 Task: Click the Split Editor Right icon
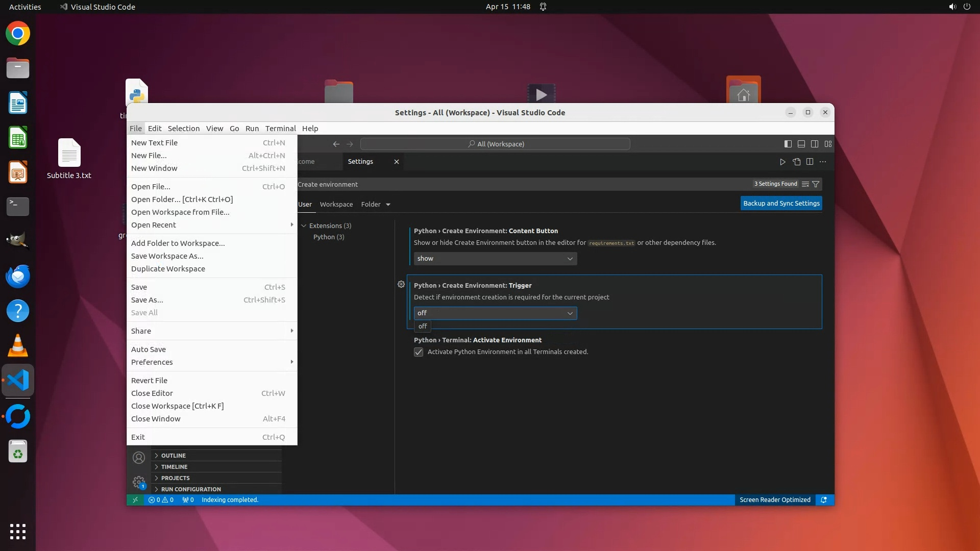[x=810, y=162]
